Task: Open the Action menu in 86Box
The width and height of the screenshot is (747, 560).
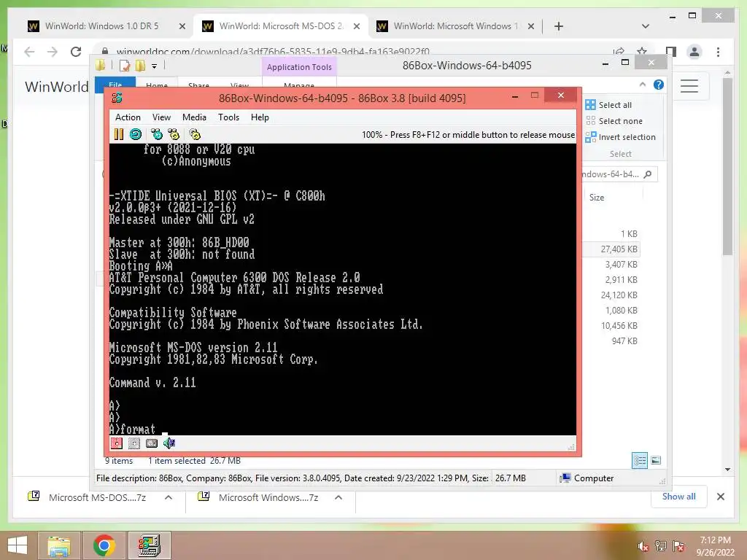Action: pyautogui.click(x=128, y=117)
